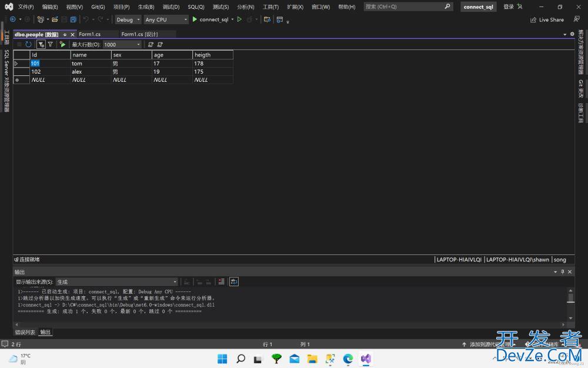Open the Output panel window options arrow
Viewport: 588px width, 368px height.
[x=556, y=271]
